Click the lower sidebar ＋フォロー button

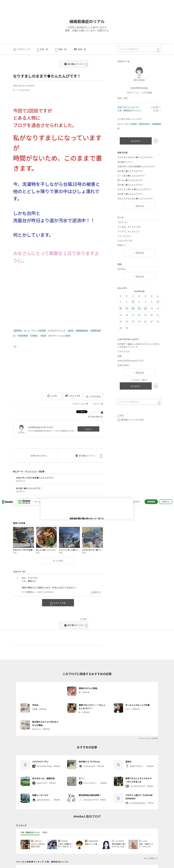pos(135,386)
